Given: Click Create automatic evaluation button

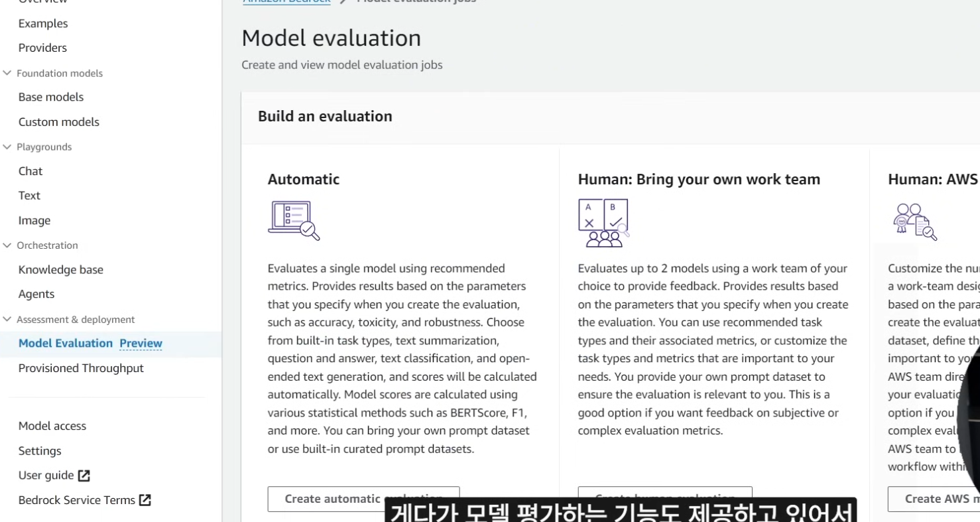Looking at the screenshot, I should [x=363, y=499].
